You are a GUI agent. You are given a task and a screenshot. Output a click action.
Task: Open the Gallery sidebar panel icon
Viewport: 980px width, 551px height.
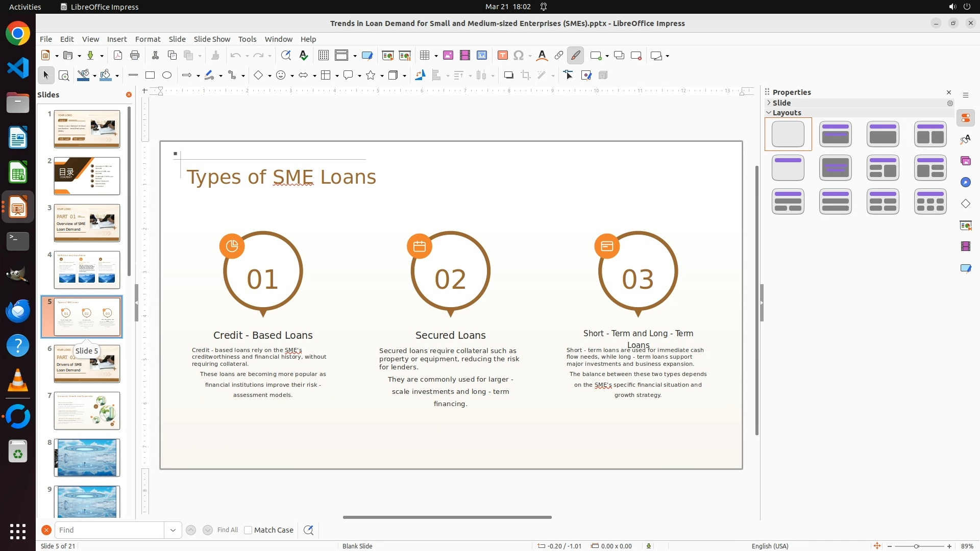point(965,161)
